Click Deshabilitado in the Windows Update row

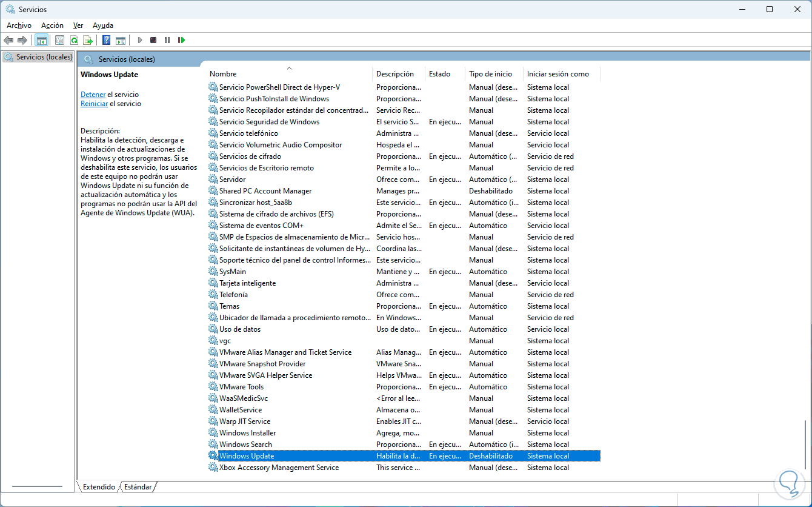(x=491, y=456)
